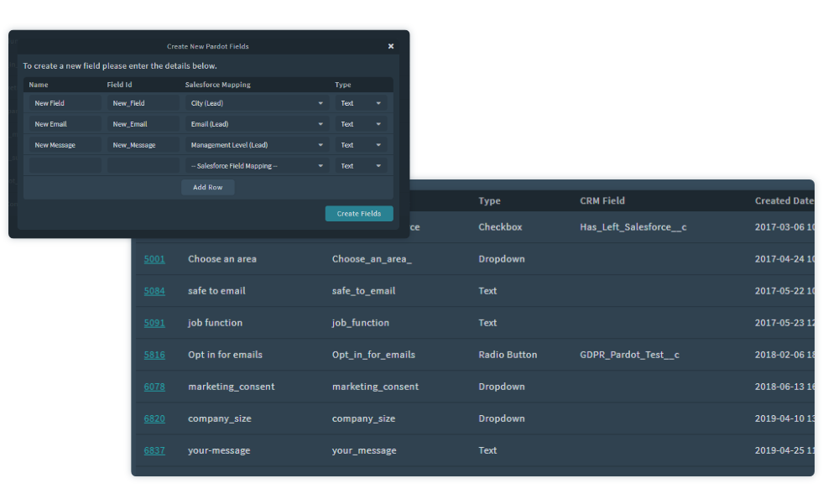Click the 'your-message' name cell
Viewport: 823px width, 504px height.
point(219,450)
